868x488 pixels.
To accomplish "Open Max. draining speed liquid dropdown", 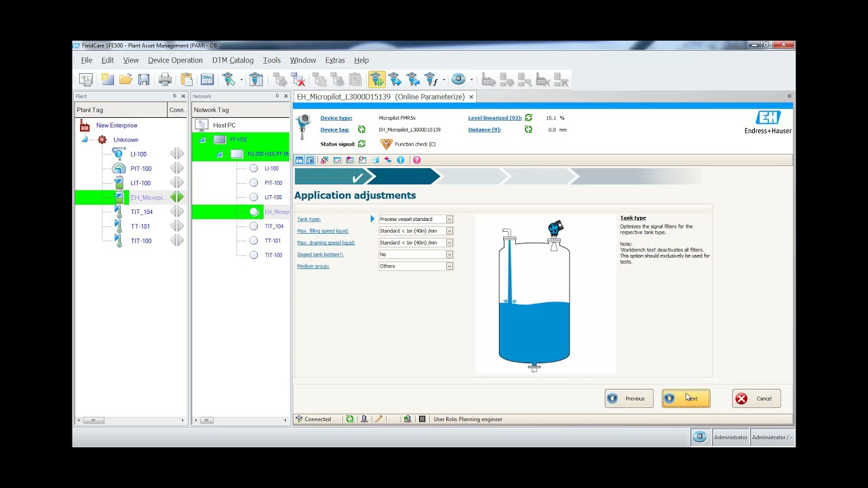I will (x=449, y=243).
